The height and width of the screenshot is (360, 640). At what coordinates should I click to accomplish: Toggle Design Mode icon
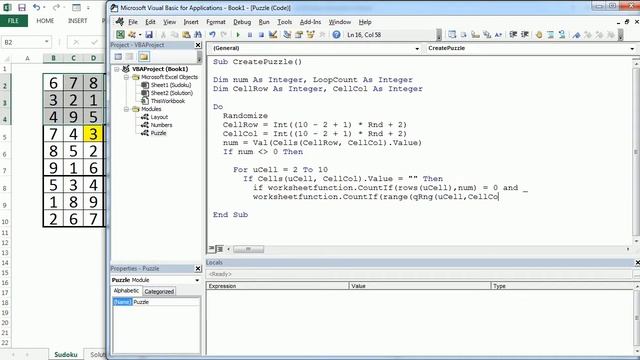tap(273, 35)
